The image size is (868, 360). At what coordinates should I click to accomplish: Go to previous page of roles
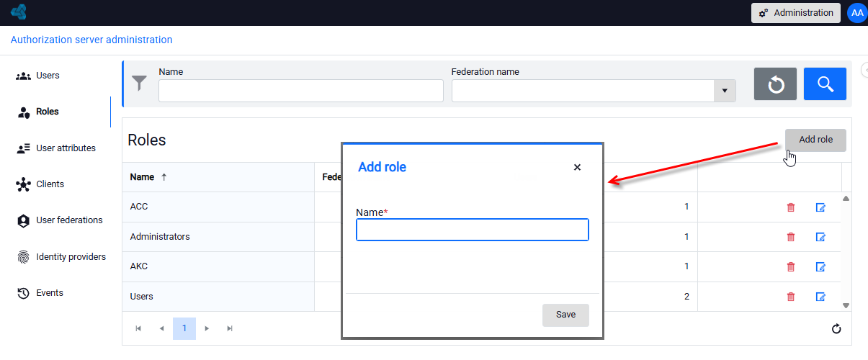click(x=161, y=328)
